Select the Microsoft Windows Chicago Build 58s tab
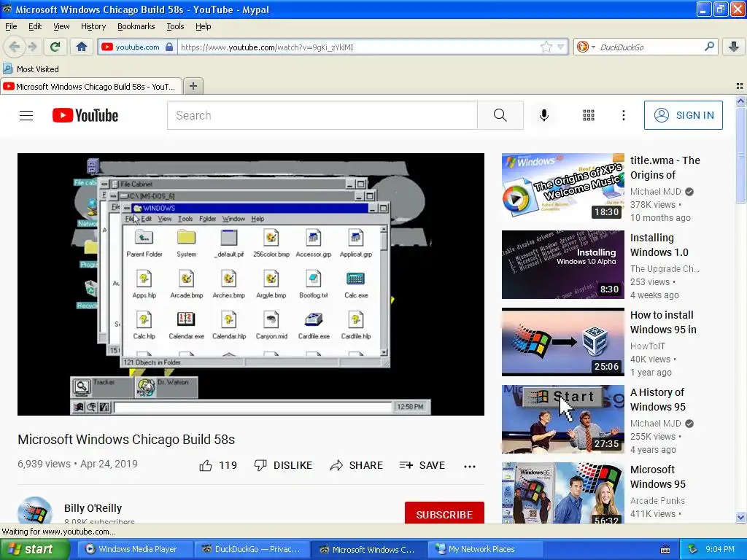 [91, 87]
